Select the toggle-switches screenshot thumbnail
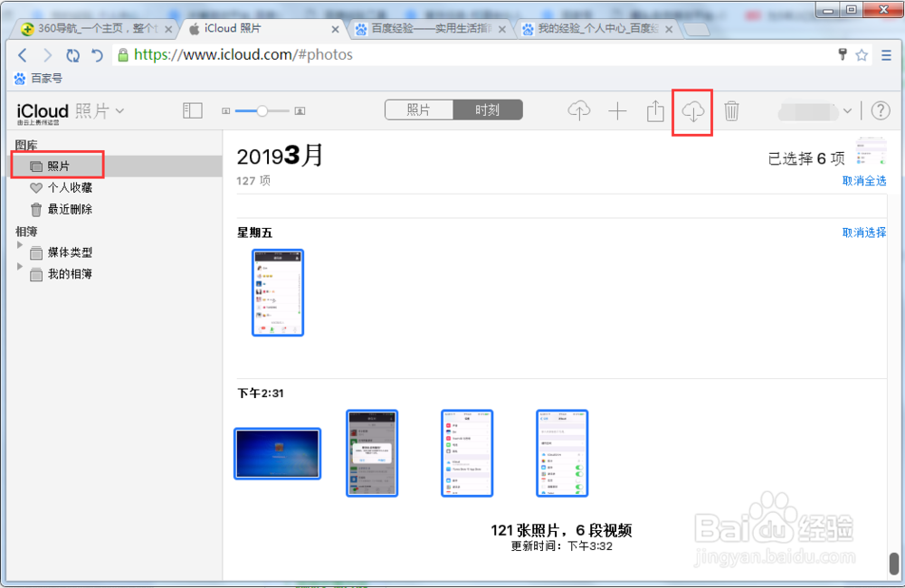Image resolution: width=905 pixels, height=588 pixels. click(x=562, y=453)
